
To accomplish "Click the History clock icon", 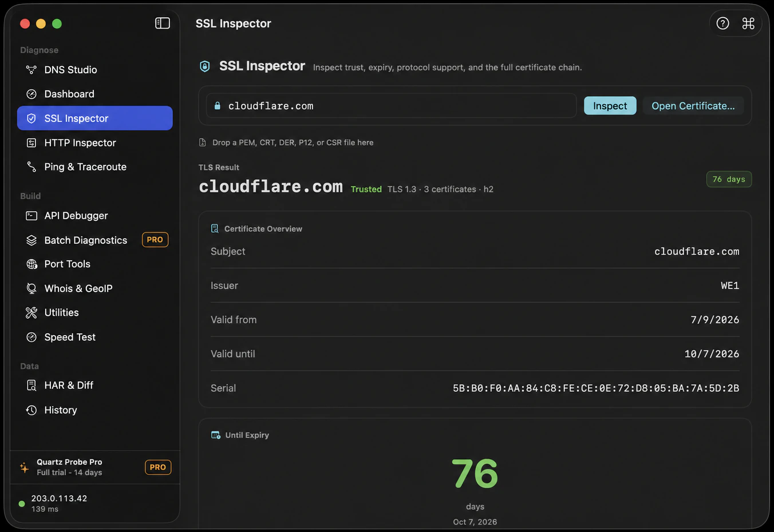I will (31, 410).
